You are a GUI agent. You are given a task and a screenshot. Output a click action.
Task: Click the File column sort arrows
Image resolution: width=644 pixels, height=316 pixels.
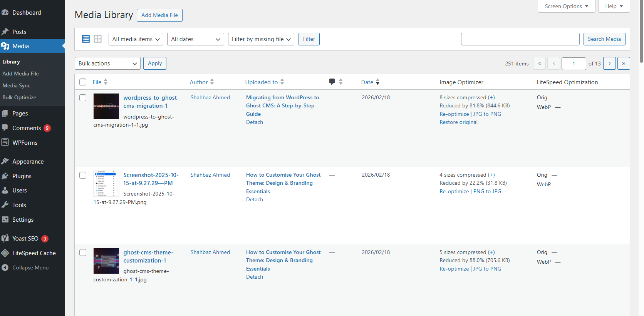[106, 82]
